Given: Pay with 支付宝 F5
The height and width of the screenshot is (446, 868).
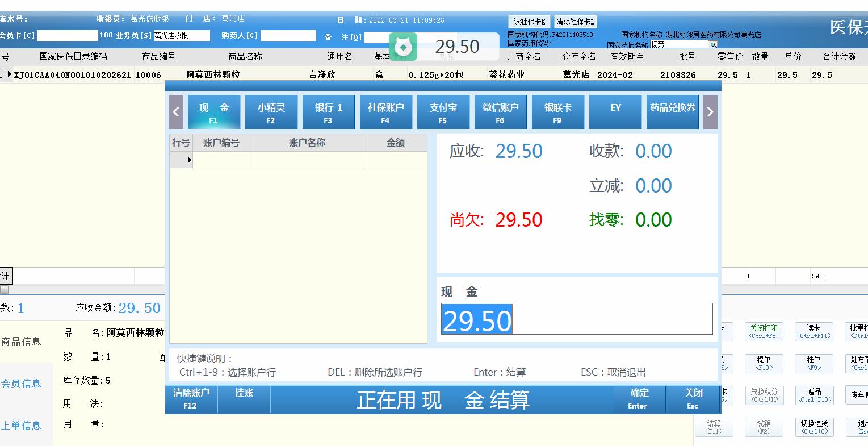Looking at the screenshot, I should pyautogui.click(x=443, y=112).
